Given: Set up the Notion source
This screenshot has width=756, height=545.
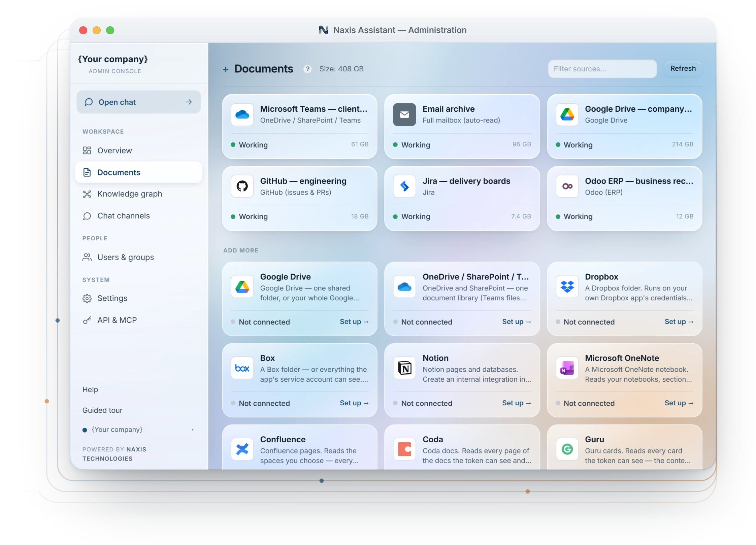Looking at the screenshot, I should click(516, 403).
